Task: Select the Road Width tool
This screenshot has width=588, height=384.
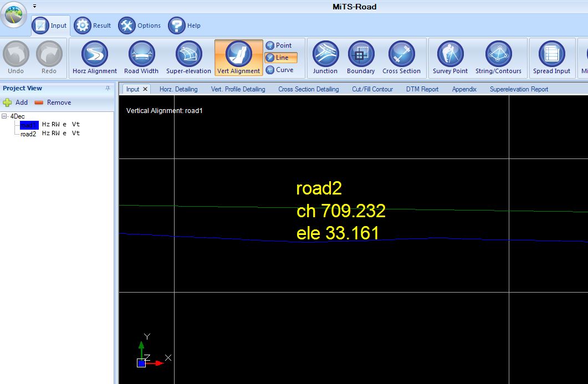Action: coord(141,58)
